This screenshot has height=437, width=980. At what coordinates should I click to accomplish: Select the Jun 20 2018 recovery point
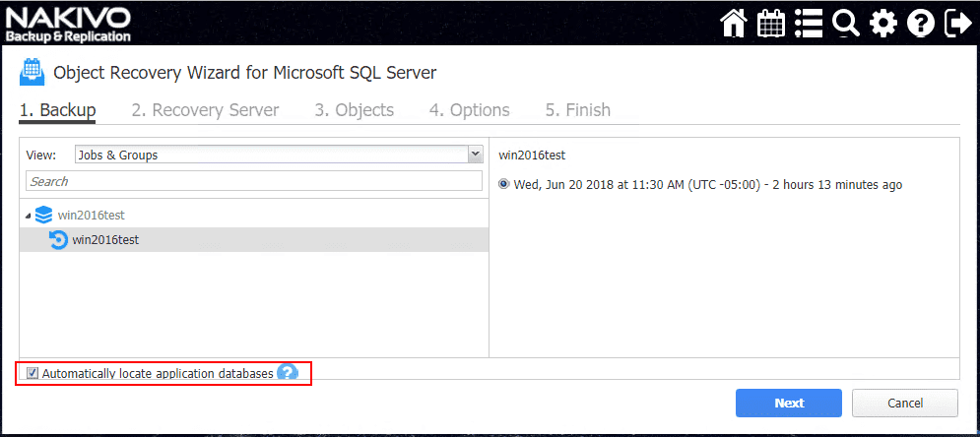coord(505,184)
